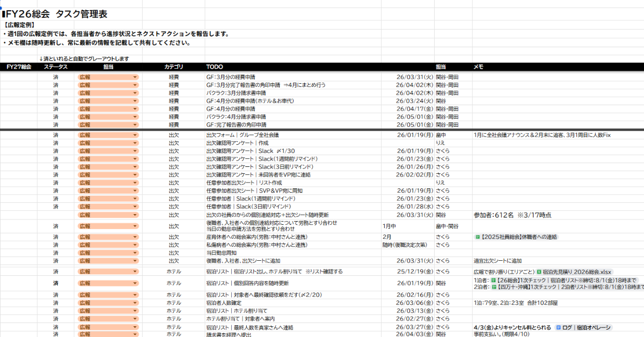Select the date cell 26/03/27(金)

pos(415,327)
